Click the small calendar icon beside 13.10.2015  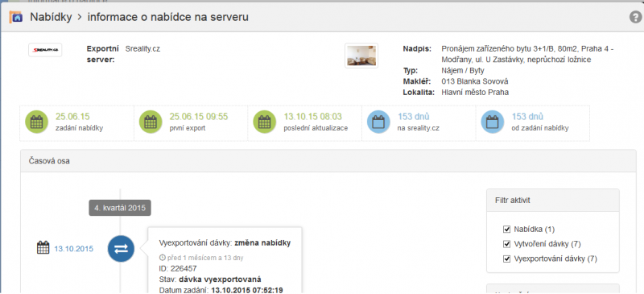click(x=43, y=248)
